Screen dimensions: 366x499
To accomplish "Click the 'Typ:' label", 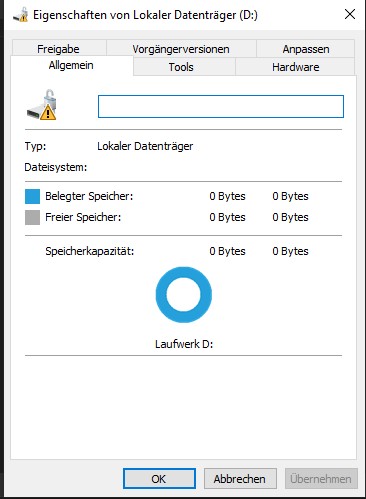I will click(x=35, y=146).
